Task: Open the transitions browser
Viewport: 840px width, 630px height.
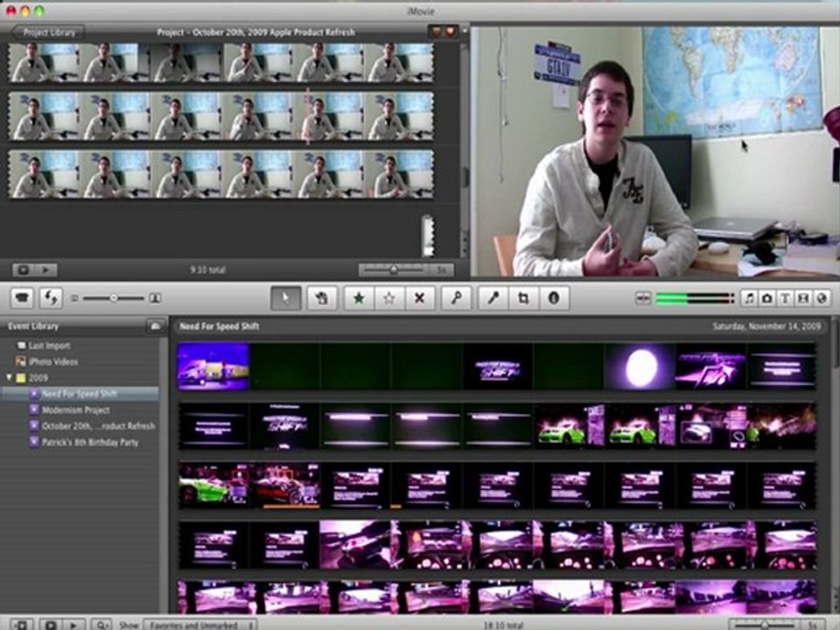Action: coord(803,298)
